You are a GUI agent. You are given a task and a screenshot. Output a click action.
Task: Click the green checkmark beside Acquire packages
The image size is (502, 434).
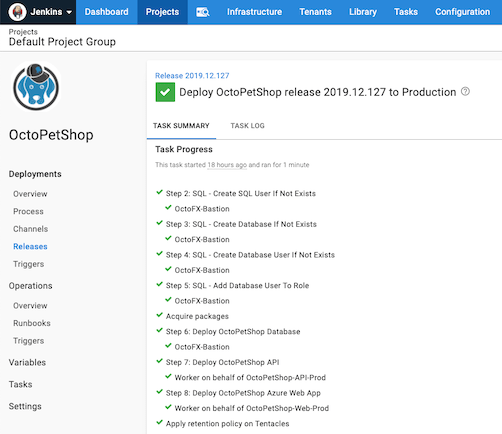[160, 315]
